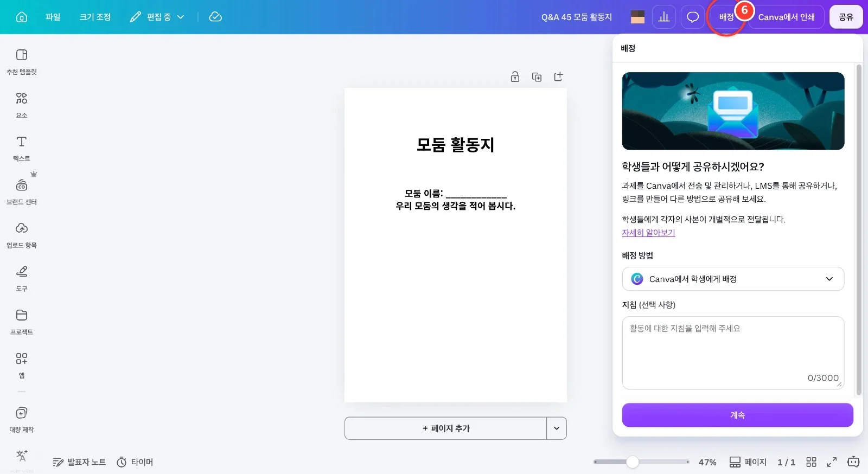The height and width of the screenshot is (474, 868).
Task: Open the 브랜드 센터 panel
Action: click(x=22, y=192)
